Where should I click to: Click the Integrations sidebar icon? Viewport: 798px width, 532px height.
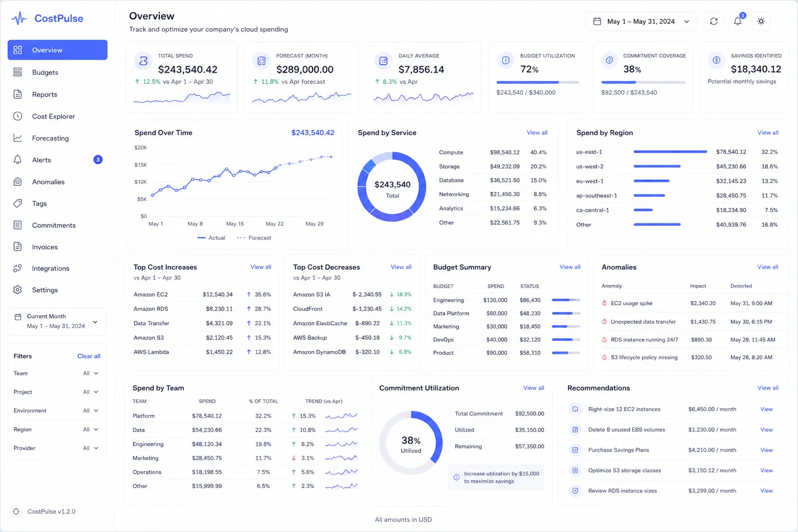coord(18,268)
